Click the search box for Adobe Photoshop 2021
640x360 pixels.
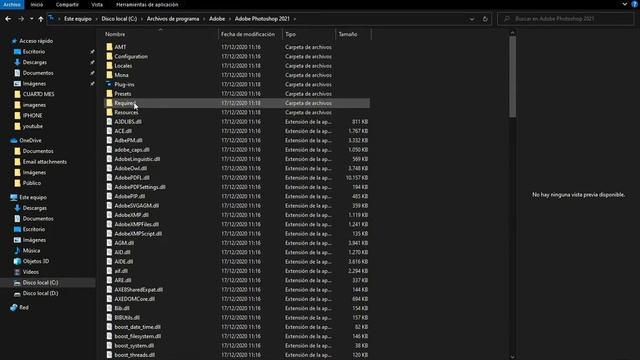565,19
